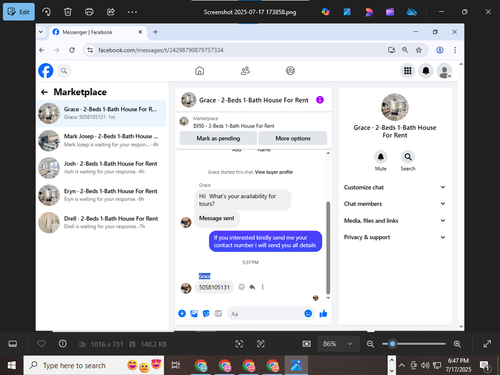Click the taskbar Type here to search box
Image resolution: width=500 pixels, height=375 pixels.
[94, 365]
